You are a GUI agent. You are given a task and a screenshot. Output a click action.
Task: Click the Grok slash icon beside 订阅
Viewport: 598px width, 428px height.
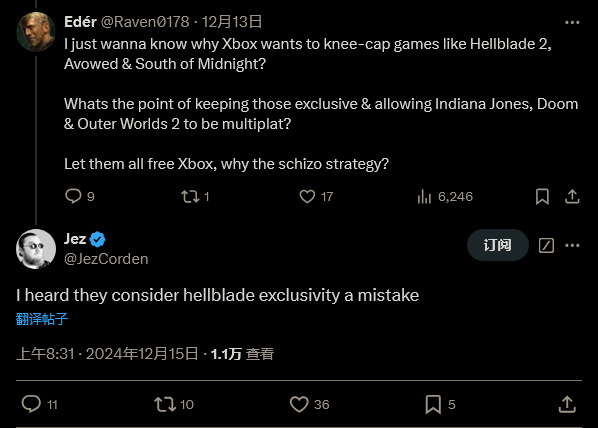click(546, 245)
